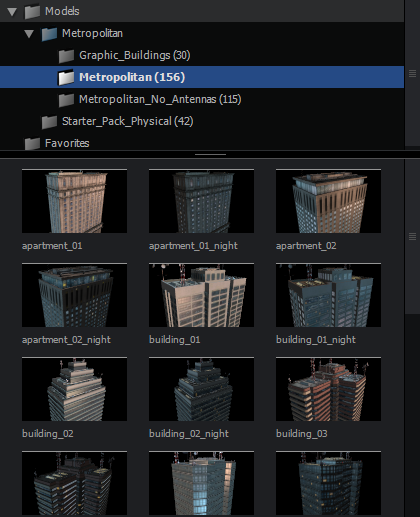Click the building_03 name label
The height and width of the screenshot is (517, 420).
(302, 434)
